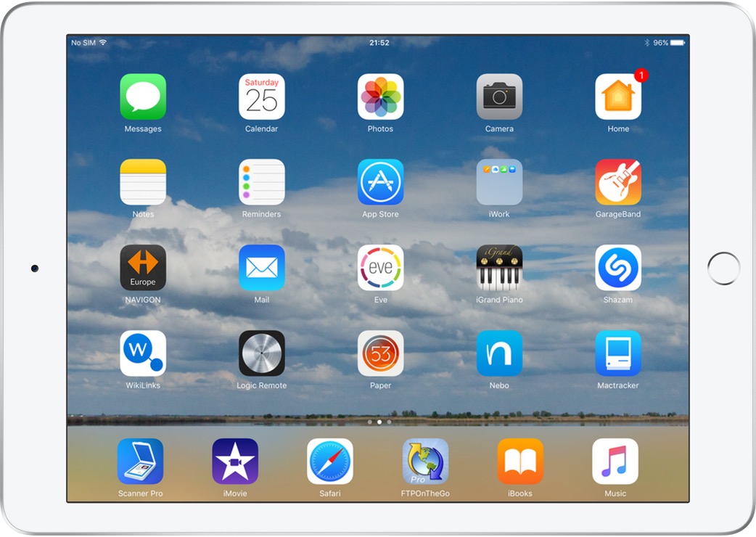Open the Mail app
The height and width of the screenshot is (537, 756).
tap(261, 268)
